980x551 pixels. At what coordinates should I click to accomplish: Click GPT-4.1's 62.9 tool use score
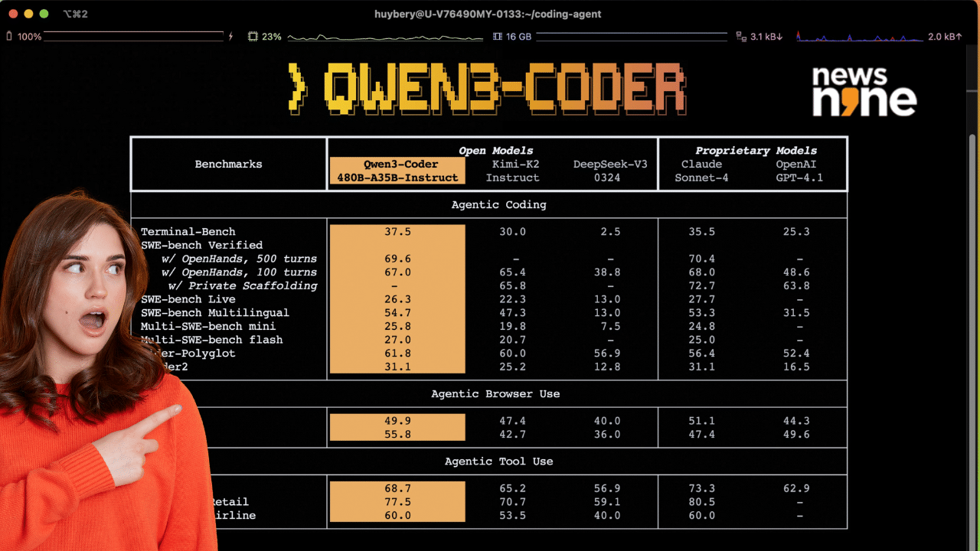[796, 488]
